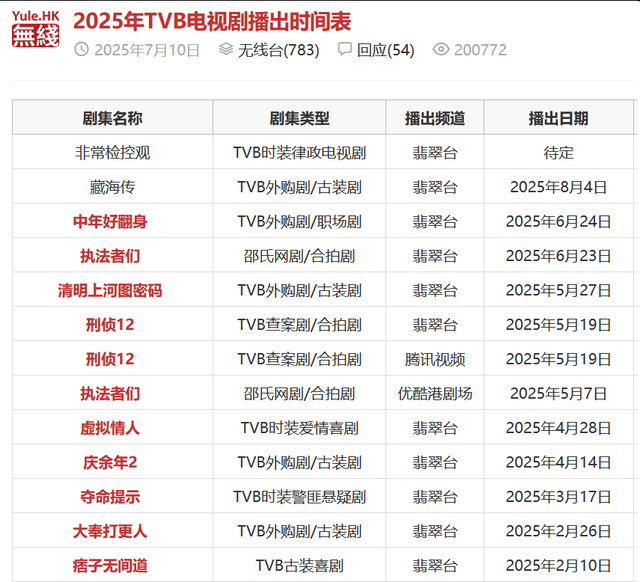Click the view count 200772
The image size is (640, 582).
click(480, 50)
